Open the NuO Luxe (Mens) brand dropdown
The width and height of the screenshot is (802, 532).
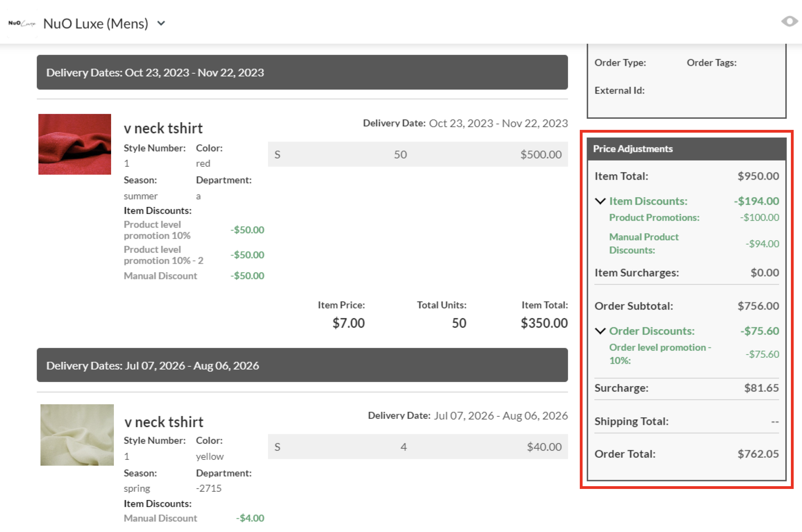tap(161, 24)
